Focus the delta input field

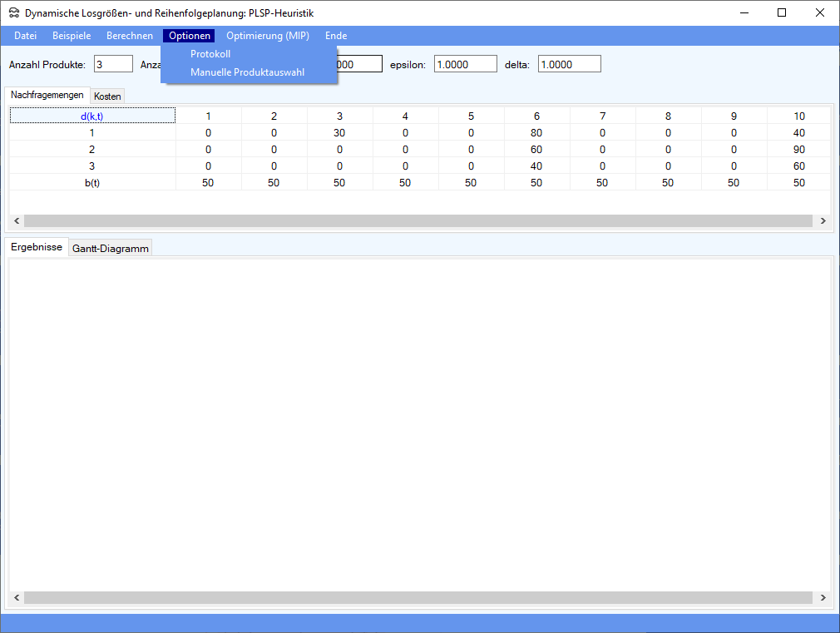coord(569,64)
